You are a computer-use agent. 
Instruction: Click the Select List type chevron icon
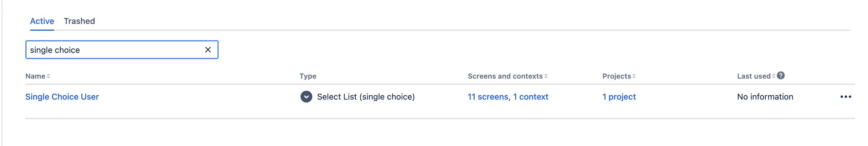pos(306,97)
